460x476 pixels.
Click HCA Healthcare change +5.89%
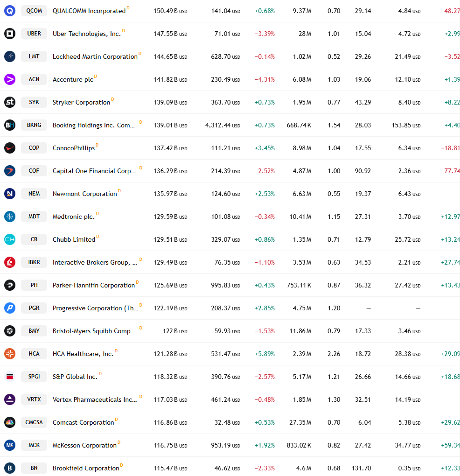(265, 354)
